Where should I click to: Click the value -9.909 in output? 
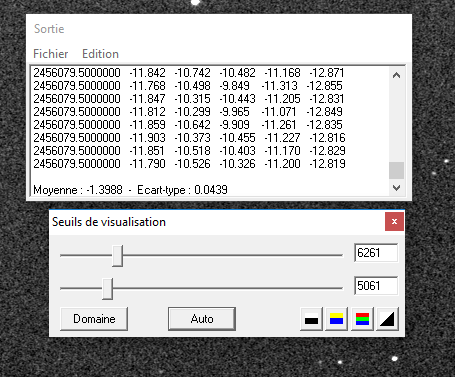coord(234,125)
